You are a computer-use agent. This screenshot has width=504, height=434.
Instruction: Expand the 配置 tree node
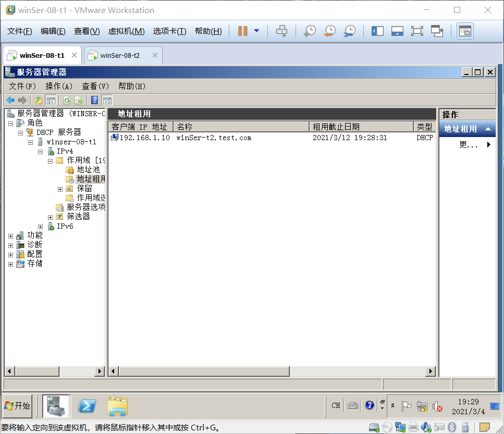click(x=10, y=255)
